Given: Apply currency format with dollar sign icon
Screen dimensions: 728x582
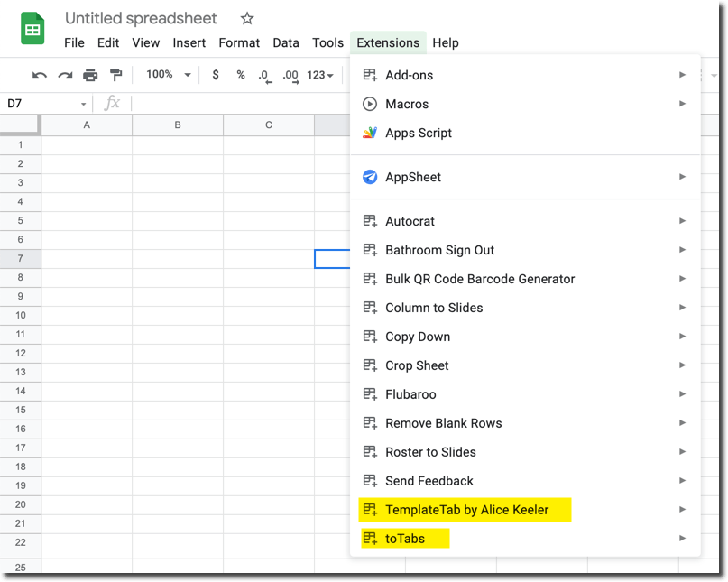Looking at the screenshot, I should pyautogui.click(x=215, y=75).
